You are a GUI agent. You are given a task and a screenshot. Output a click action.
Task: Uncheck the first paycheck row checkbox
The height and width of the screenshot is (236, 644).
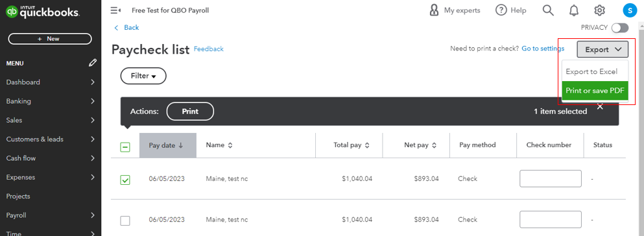(x=125, y=180)
